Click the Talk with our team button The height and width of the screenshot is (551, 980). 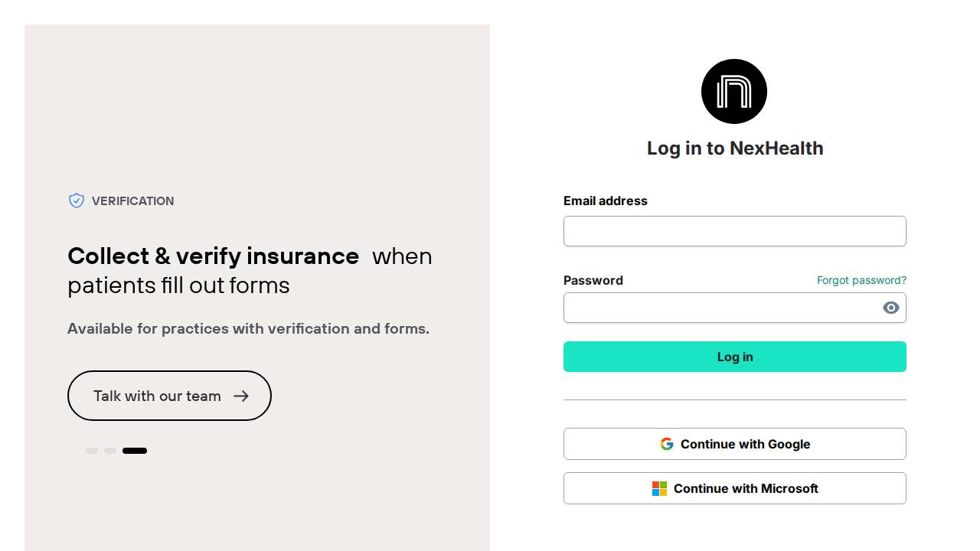click(x=157, y=396)
